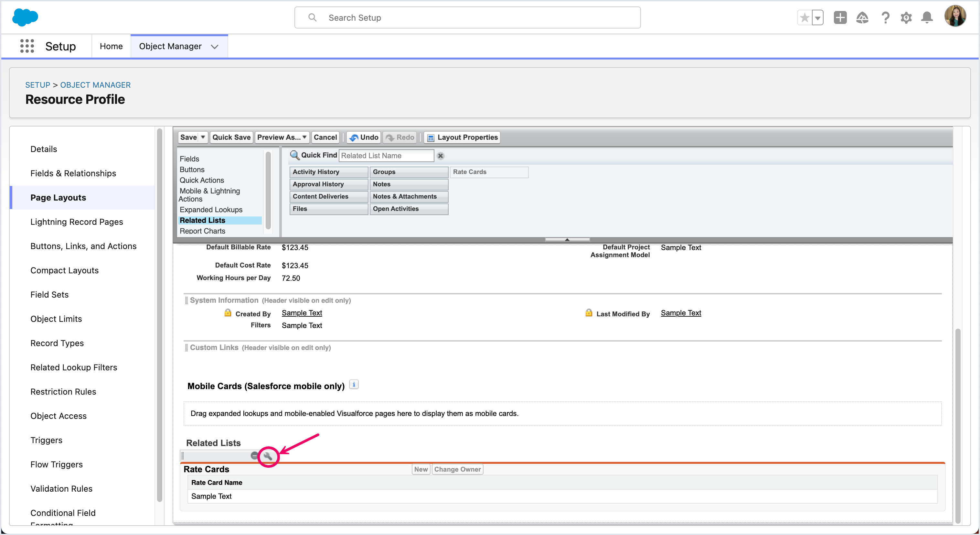
Task: Clear the Quick Find field with X icon
Action: (x=441, y=156)
